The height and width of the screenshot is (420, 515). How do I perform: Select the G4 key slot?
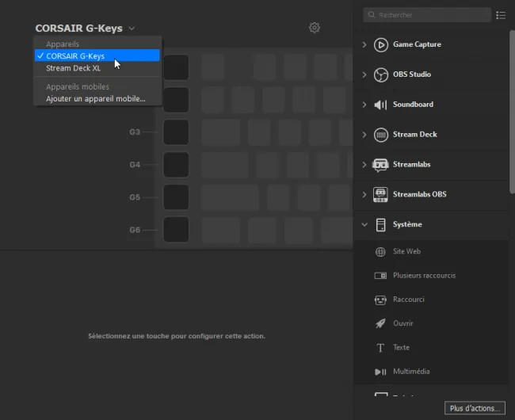pos(176,165)
